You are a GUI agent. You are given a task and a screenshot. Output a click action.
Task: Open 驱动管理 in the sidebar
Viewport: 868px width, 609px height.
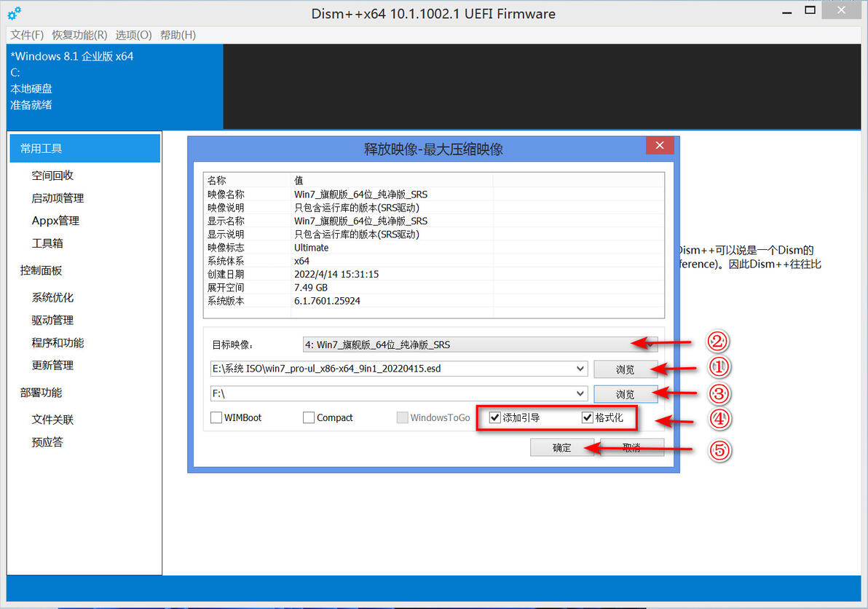[x=52, y=320]
